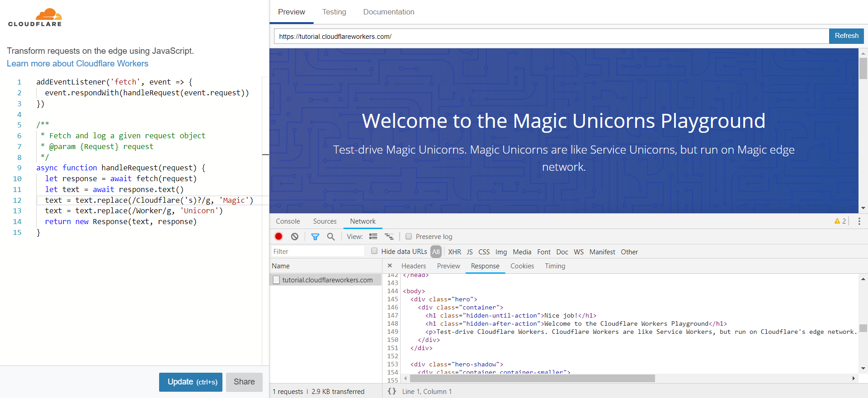Toggle the network filter funnel icon

tap(315, 236)
